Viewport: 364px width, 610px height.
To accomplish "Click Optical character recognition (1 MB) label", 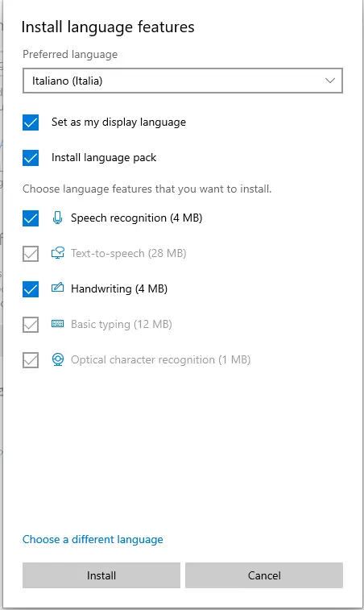I will 160,360.
